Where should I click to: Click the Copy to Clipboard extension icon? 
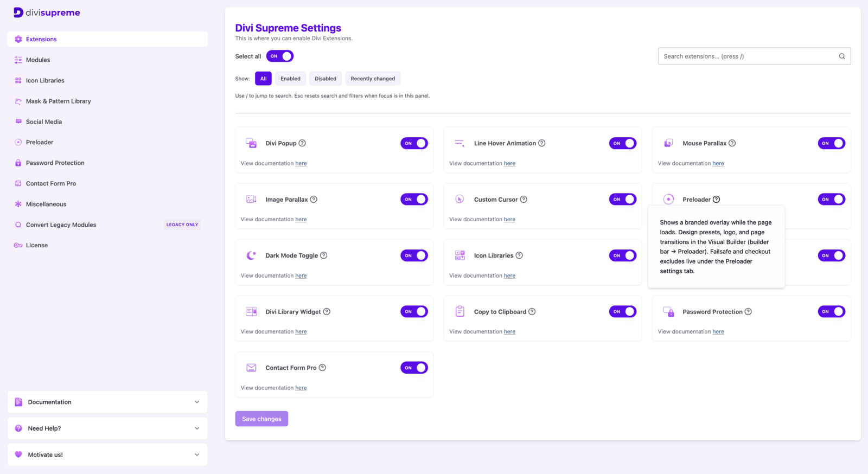459,312
